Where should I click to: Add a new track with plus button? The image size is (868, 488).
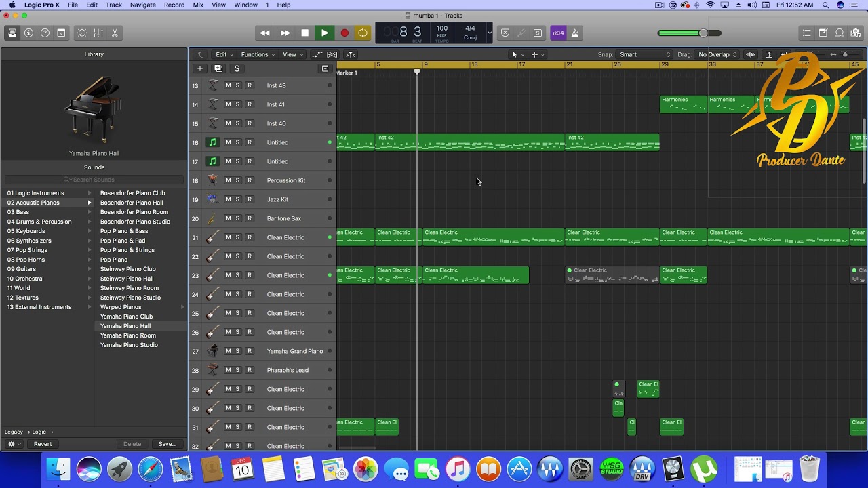click(199, 68)
